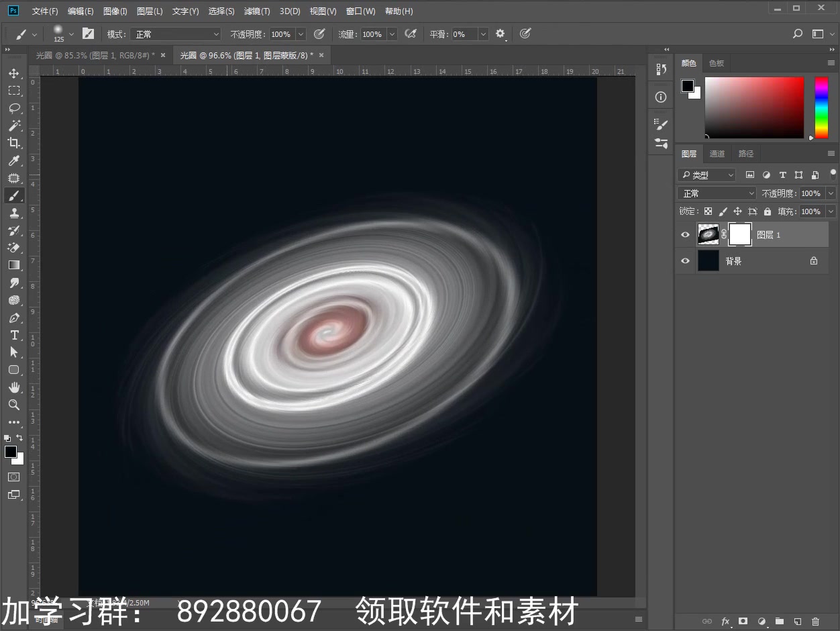Image resolution: width=840 pixels, height=631 pixels.
Task: Select the Clone Stamp tool
Action: [x=14, y=213]
